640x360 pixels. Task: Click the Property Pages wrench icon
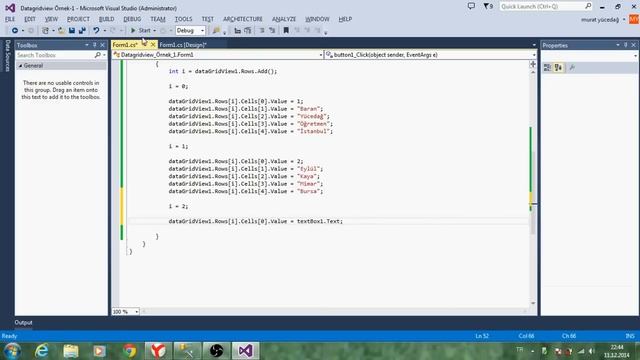click(x=572, y=68)
